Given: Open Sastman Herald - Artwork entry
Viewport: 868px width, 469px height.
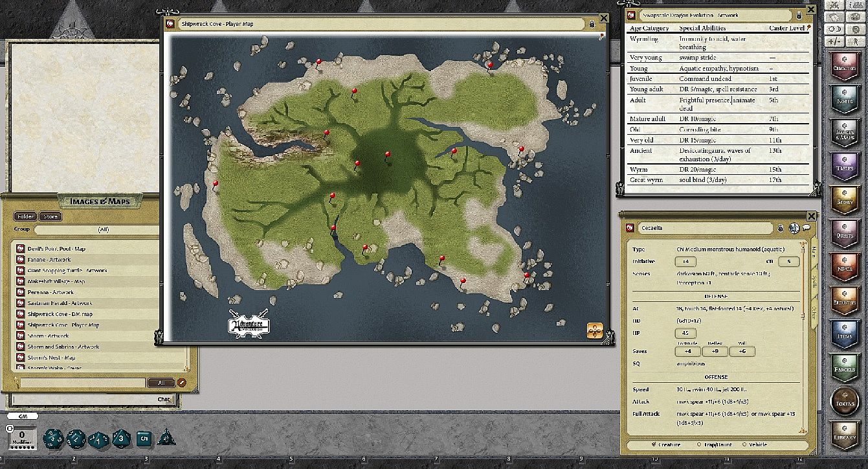Looking at the screenshot, I should point(60,303).
